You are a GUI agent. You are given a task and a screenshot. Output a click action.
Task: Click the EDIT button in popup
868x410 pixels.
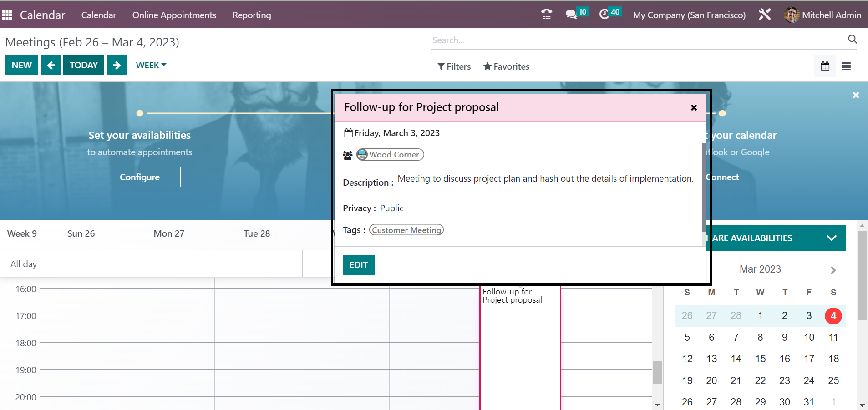(x=358, y=265)
